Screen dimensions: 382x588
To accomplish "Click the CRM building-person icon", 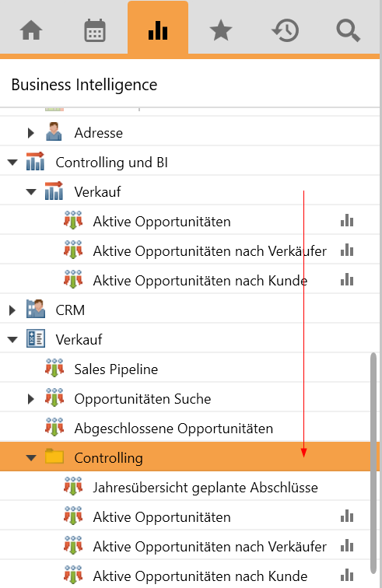I will [36, 309].
